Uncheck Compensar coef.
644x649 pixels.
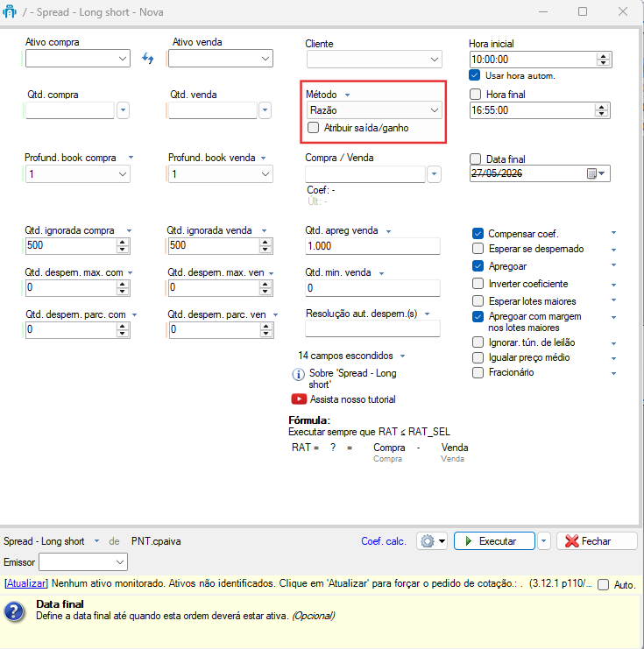478,234
